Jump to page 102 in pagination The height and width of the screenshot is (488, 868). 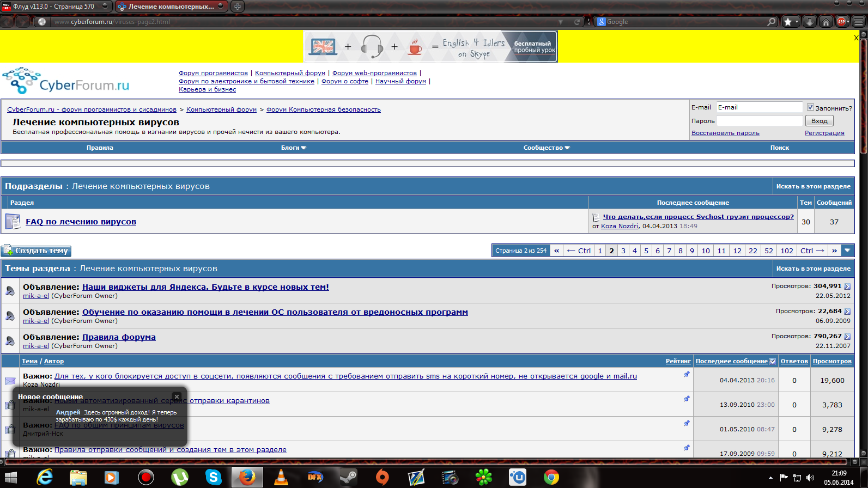(x=787, y=251)
